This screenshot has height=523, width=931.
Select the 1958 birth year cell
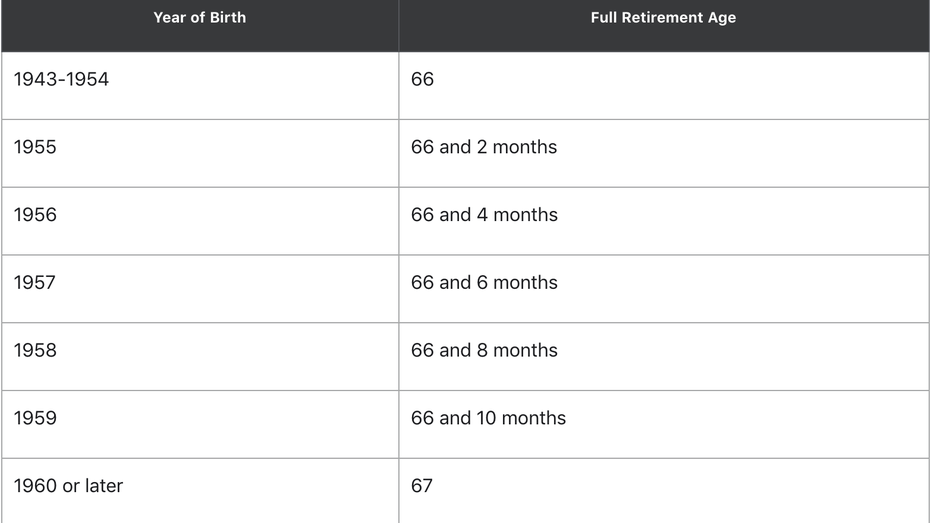point(200,356)
